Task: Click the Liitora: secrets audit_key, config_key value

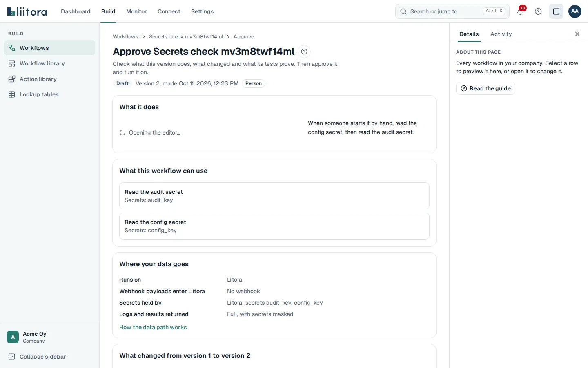Action: (x=275, y=303)
